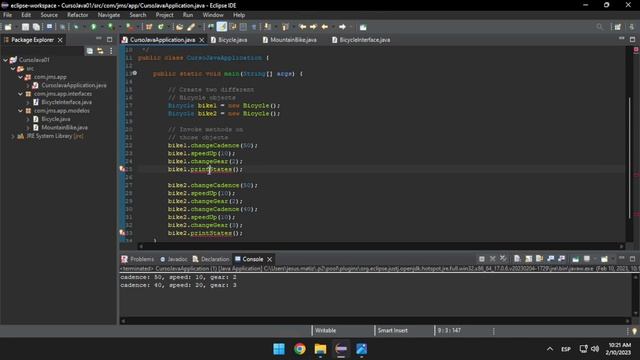
Task: Switch to the Bicycle.java editor tab
Action: 229,40
